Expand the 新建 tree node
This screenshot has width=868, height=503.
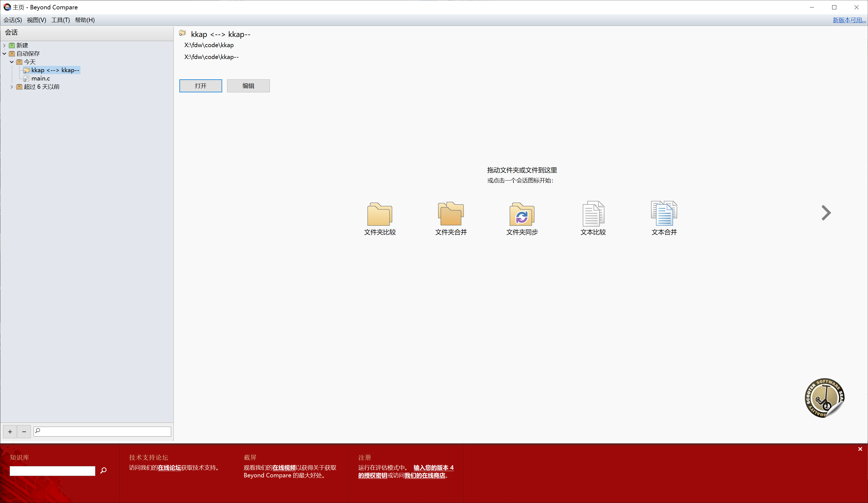(x=4, y=45)
